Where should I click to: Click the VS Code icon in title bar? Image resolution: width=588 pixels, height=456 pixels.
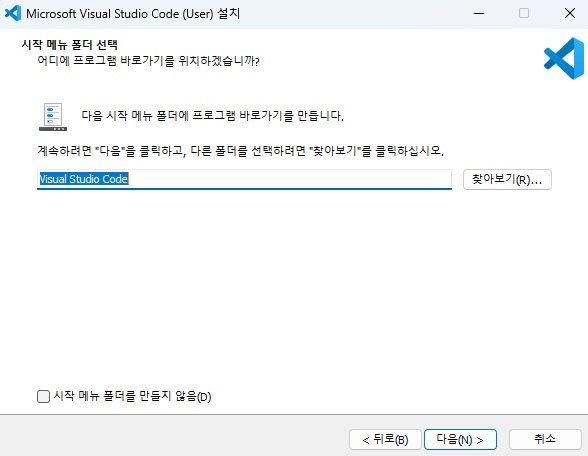click(13, 14)
